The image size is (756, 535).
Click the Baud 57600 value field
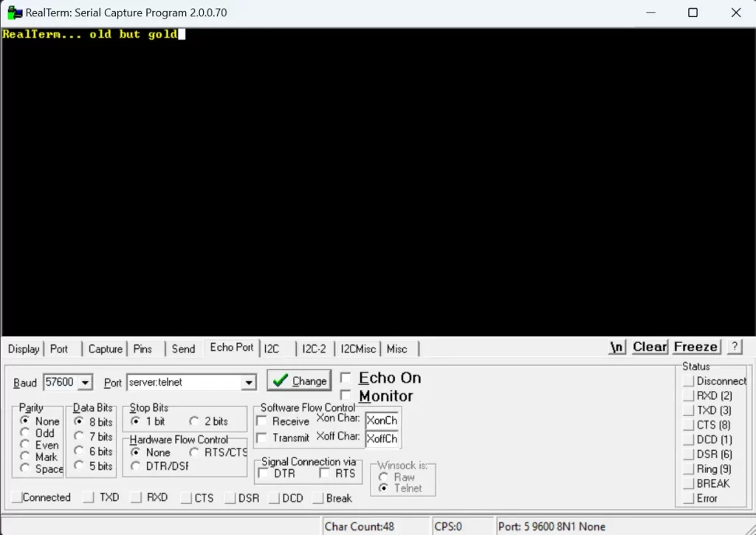[61, 383]
